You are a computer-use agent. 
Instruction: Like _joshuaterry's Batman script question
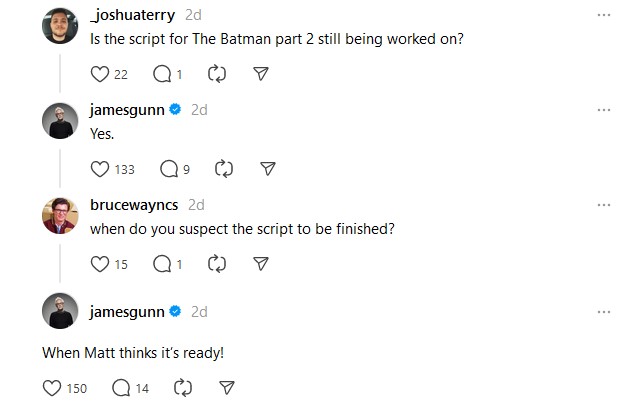coord(99,73)
